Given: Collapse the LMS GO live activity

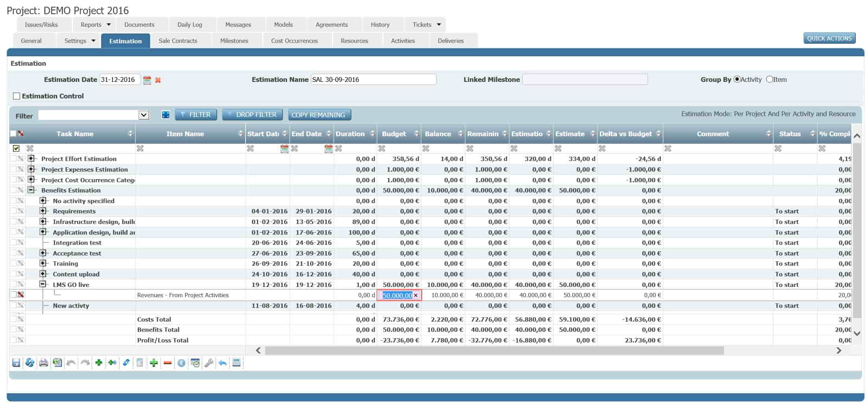Looking at the screenshot, I should point(43,284).
